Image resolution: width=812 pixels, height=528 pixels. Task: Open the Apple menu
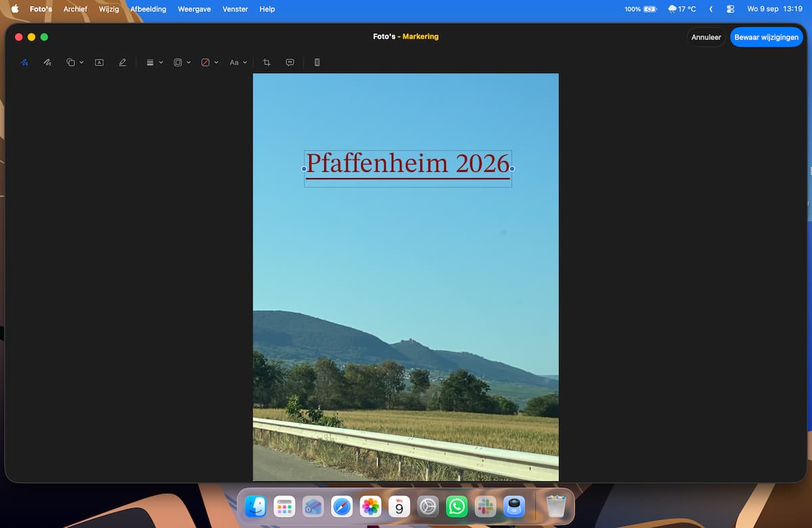point(15,9)
